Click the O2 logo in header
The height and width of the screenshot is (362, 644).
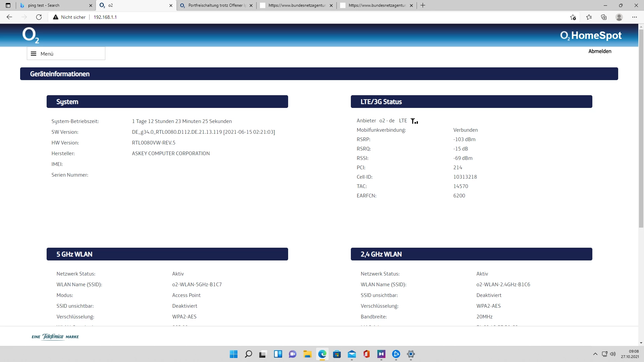(x=31, y=35)
